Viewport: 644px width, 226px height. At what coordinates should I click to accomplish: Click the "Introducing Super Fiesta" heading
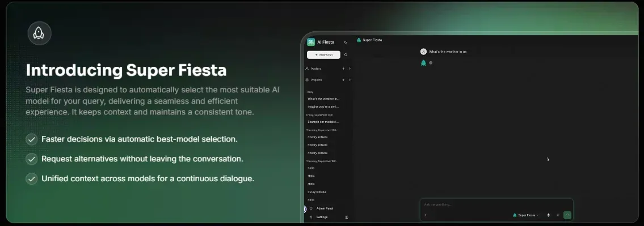click(x=126, y=70)
